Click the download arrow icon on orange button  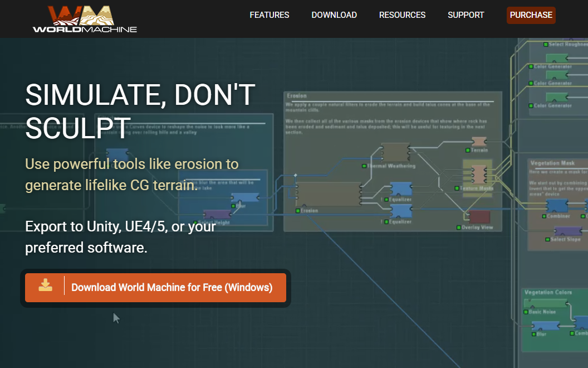pos(45,286)
